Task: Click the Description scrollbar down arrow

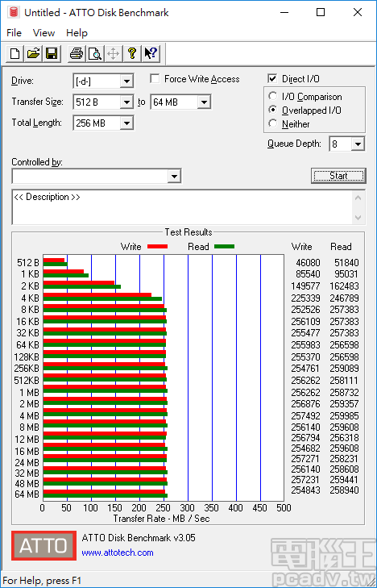Action: tap(358, 218)
